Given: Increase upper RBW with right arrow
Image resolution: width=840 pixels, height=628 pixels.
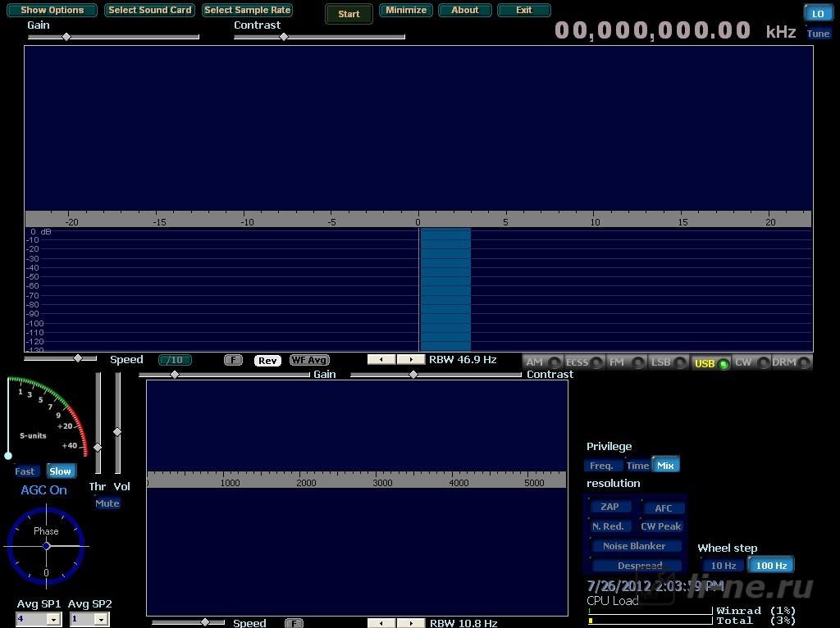Looking at the screenshot, I should [410, 360].
